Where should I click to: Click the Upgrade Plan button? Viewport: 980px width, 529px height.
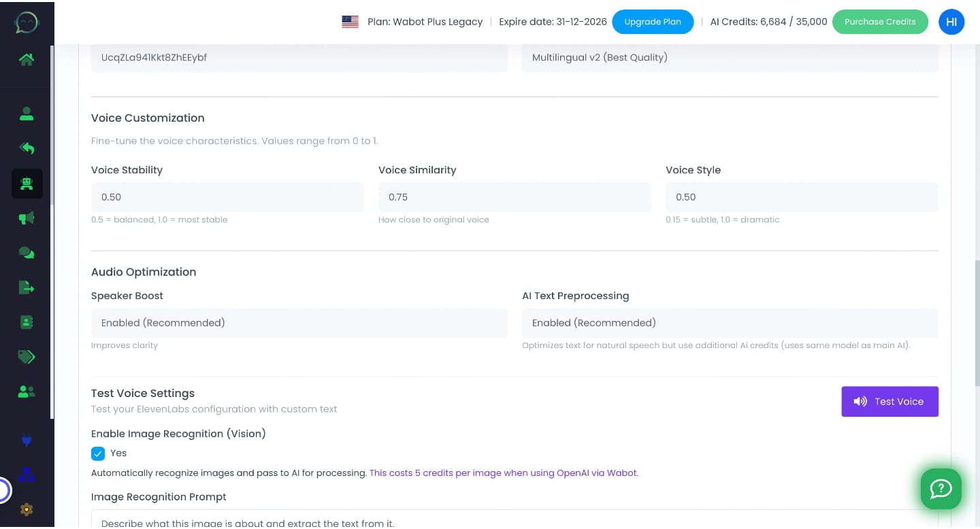(x=653, y=22)
